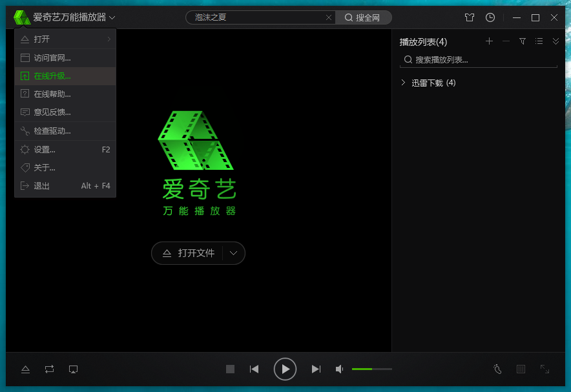Click the 搜全网 search button
The image size is (571, 392).
363,17
